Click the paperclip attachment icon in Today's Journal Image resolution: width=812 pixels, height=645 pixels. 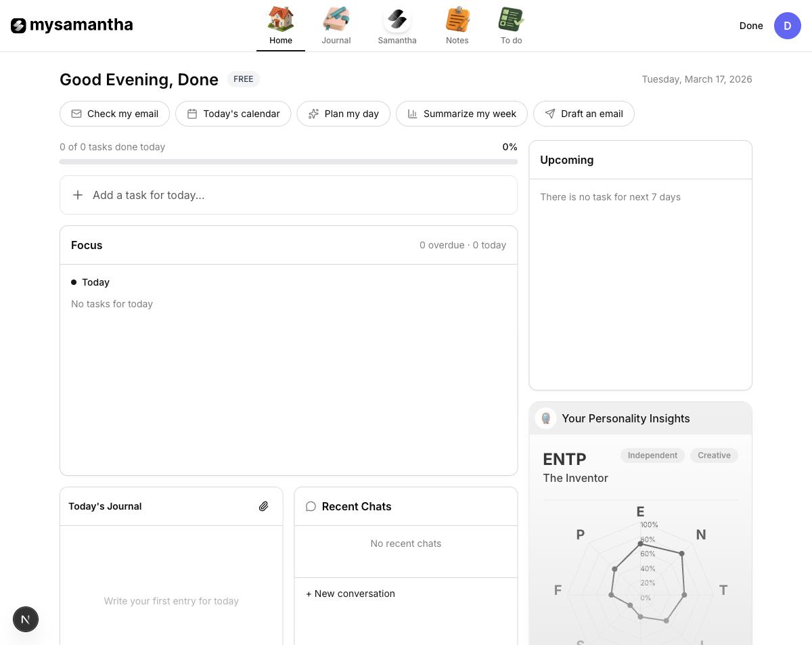pos(264,506)
